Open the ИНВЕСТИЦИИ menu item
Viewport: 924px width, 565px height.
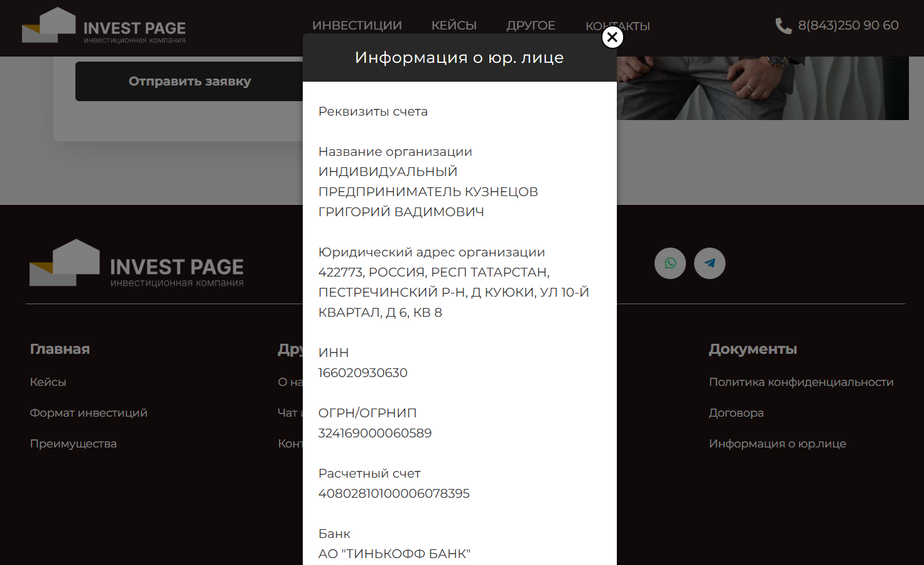[357, 26]
